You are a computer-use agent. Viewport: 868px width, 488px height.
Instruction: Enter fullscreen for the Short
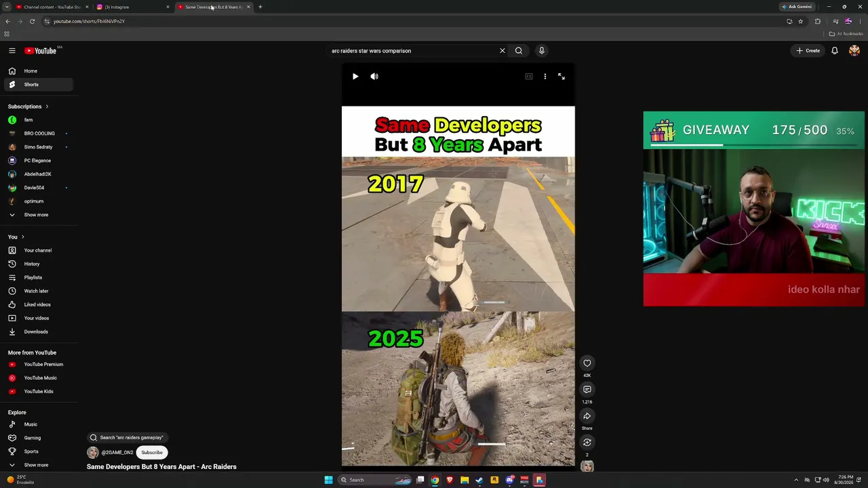[561, 77]
